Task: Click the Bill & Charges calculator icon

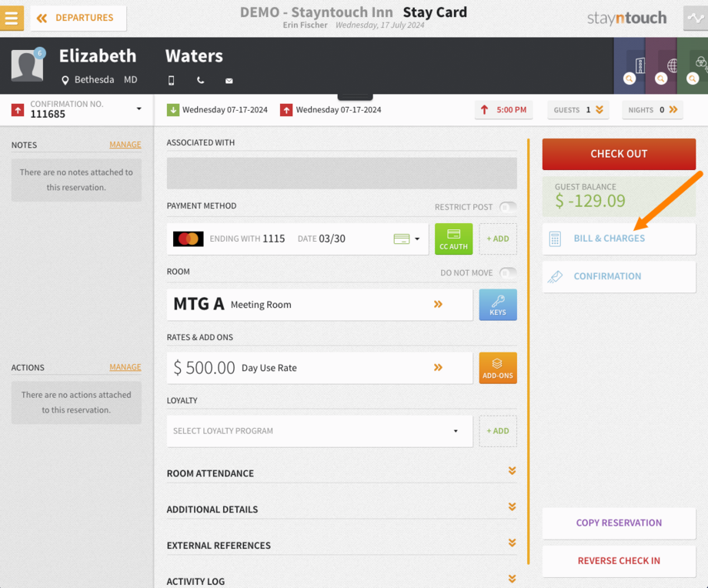Action: (555, 239)
